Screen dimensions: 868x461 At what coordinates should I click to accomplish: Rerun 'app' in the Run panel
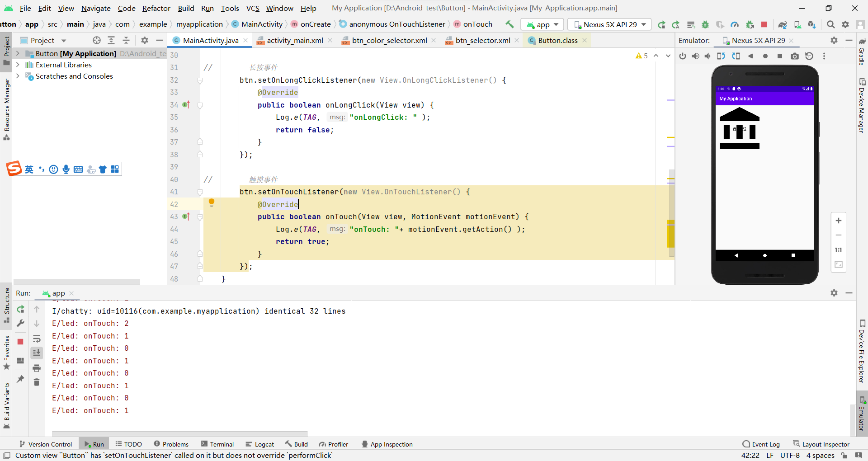tap(21, 310)
